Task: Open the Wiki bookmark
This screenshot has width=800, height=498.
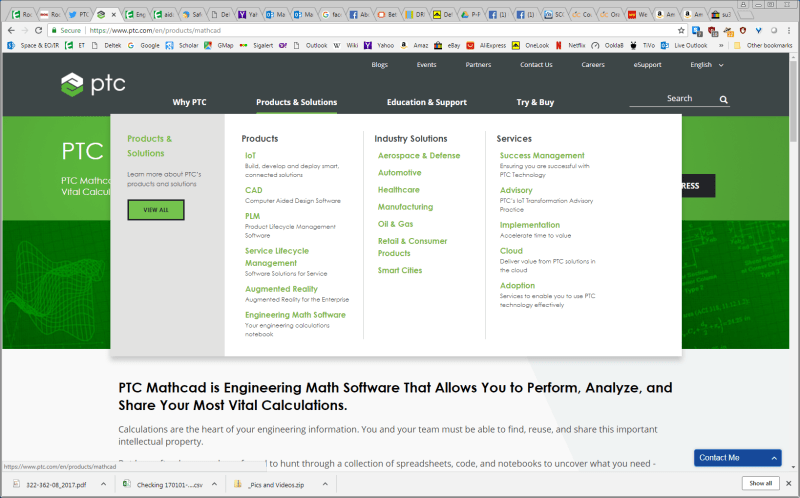Action: (x=346, y=45)
